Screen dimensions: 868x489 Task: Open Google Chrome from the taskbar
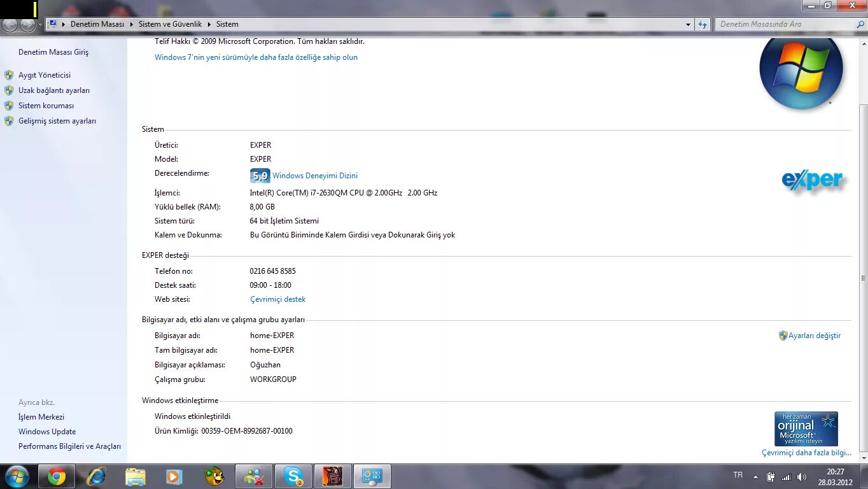point(57,476)
